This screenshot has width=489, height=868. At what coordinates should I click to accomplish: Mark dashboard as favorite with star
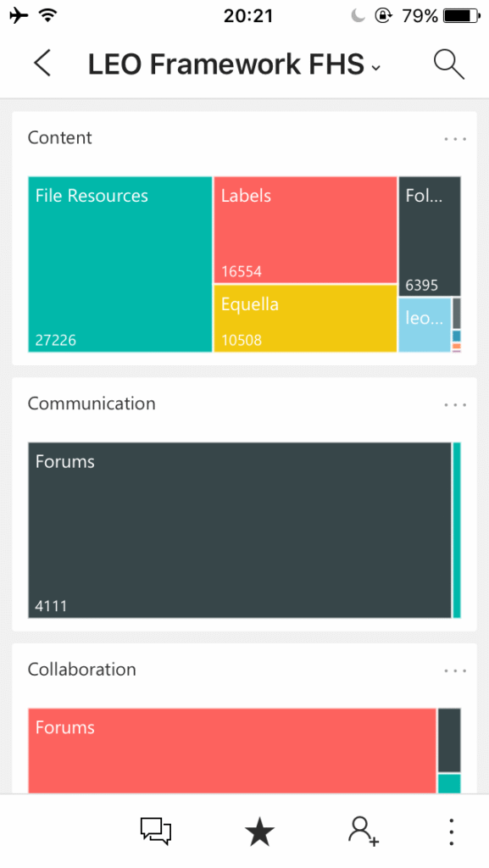tap(259, 832)
